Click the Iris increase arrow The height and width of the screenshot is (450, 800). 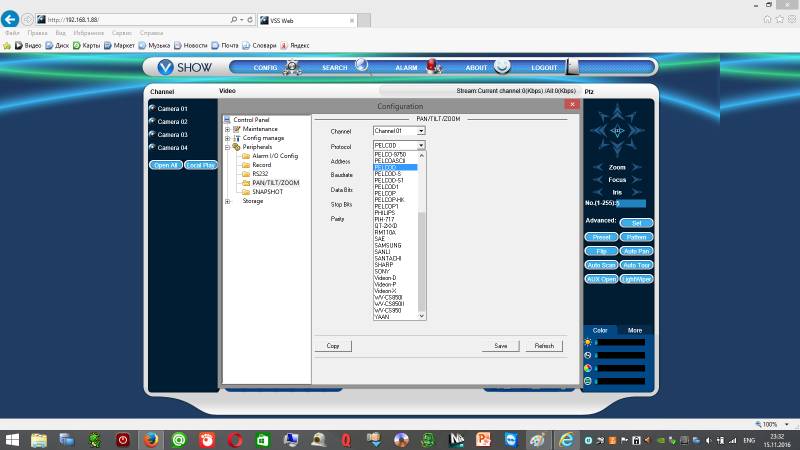click(x=636, y=192)
